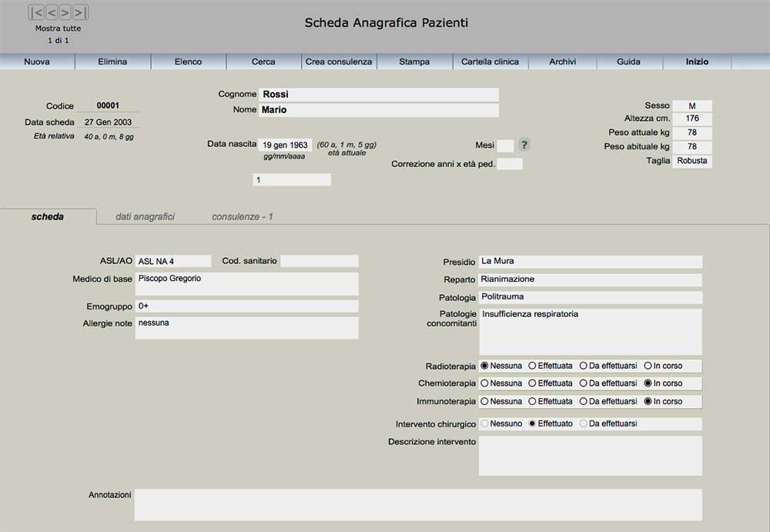
Task: Go to the previous record arrow
Action: coord(51,13)
